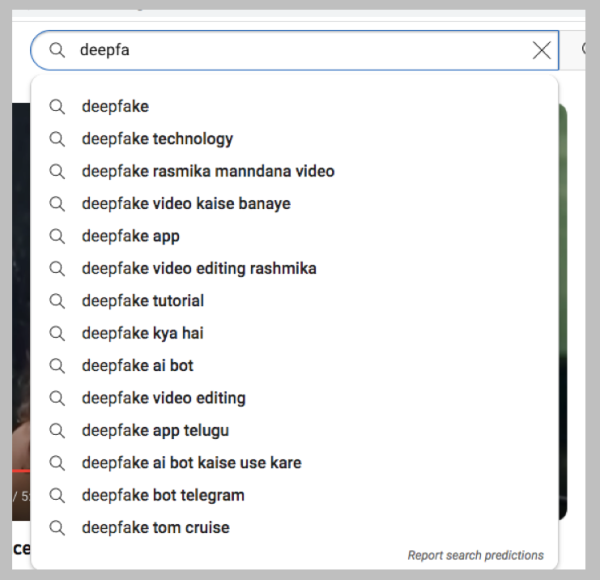Click the search icon beside 'deepfake app'
Image resolution: width=600 pixels, height=580 pixels.
click(57, 236)
